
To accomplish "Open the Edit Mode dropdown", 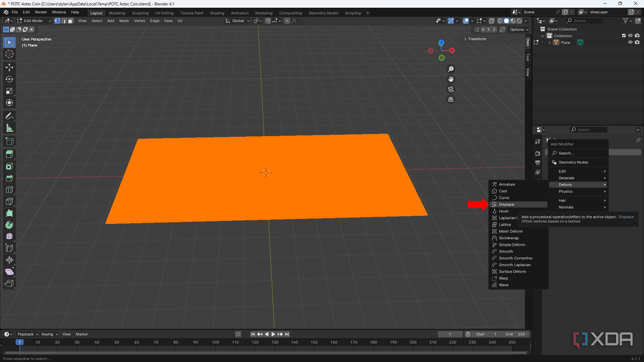I will [x=34, y=20].
